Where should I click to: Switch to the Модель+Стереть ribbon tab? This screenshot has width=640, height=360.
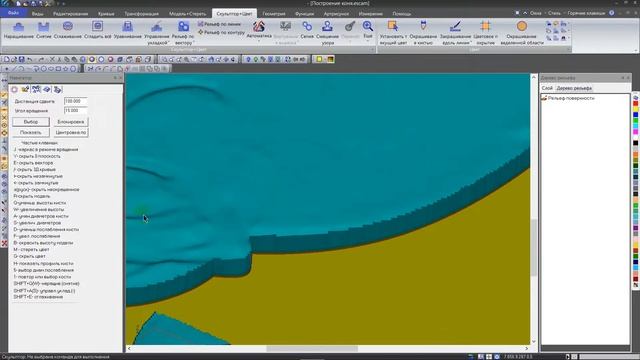coord(187,13)
